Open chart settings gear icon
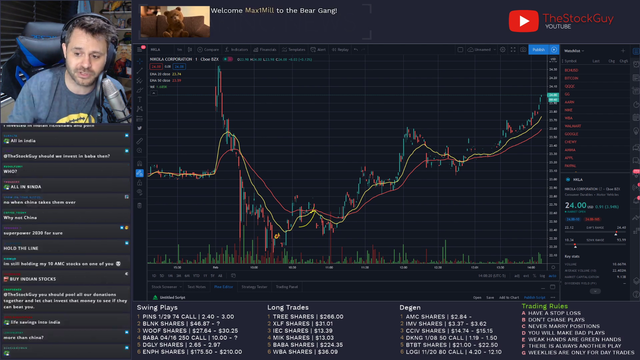The height and width of the screenshot is (360, 640). point(503,49)
